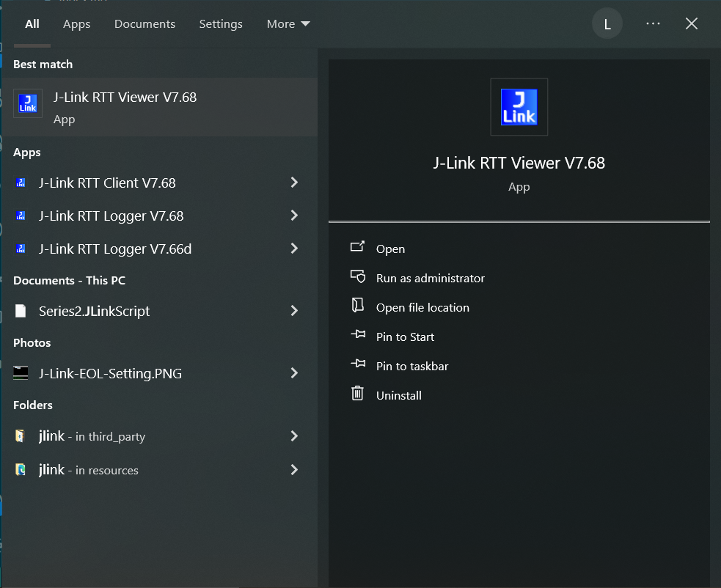Click the Pin to Start pushpin icon
The height and width of the screenshot is (588, 721).
click(x=357, y=337)
